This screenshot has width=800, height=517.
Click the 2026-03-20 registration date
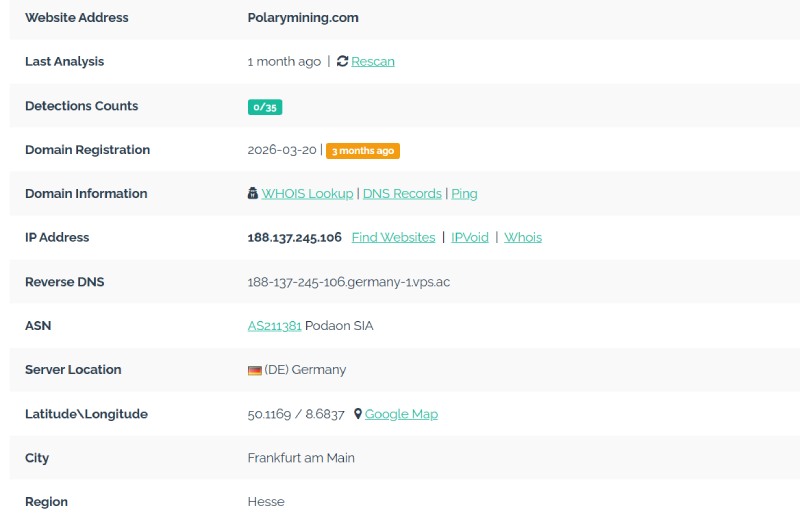pyautogui.click(x=282, y=150)
